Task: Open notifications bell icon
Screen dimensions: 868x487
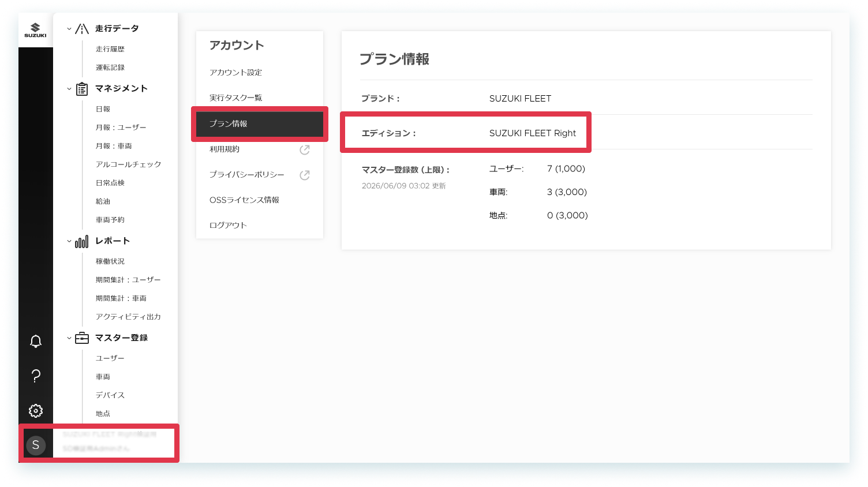Action: (x=36, y=341)
